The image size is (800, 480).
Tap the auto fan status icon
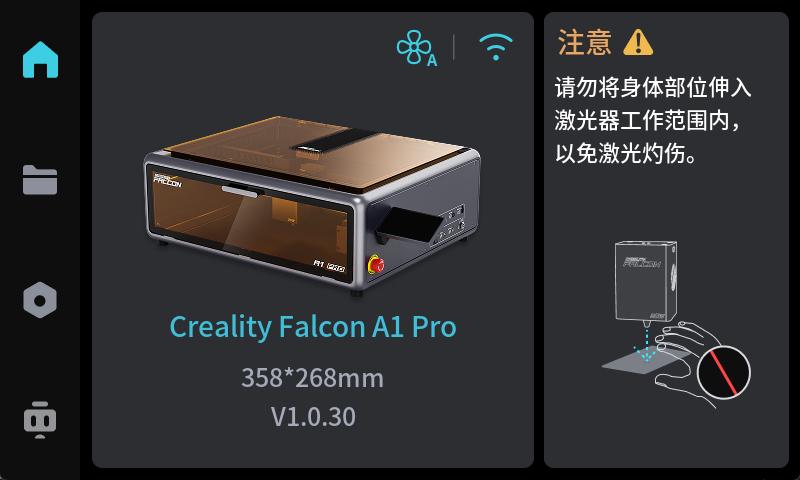click(417, 48)
